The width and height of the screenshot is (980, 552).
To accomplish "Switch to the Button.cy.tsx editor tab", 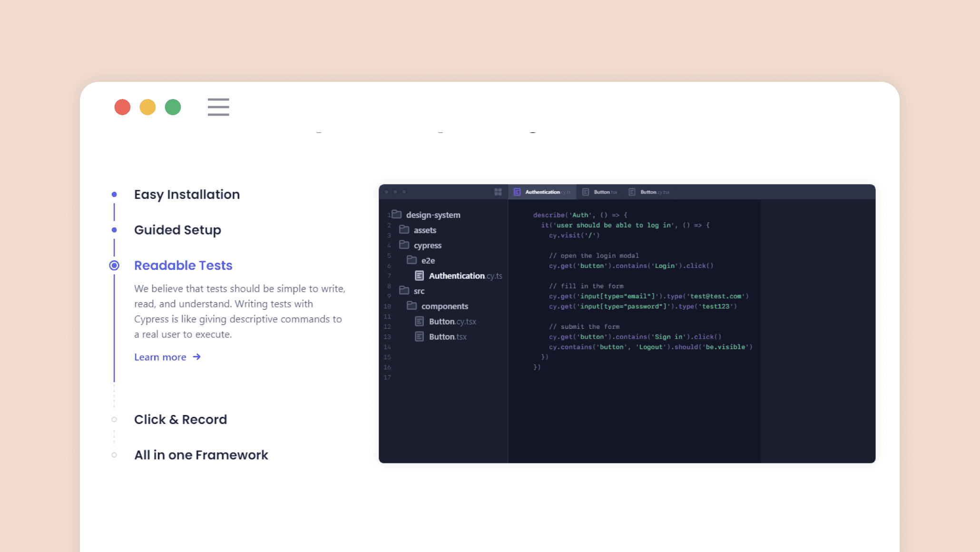I will coord(650,192).
